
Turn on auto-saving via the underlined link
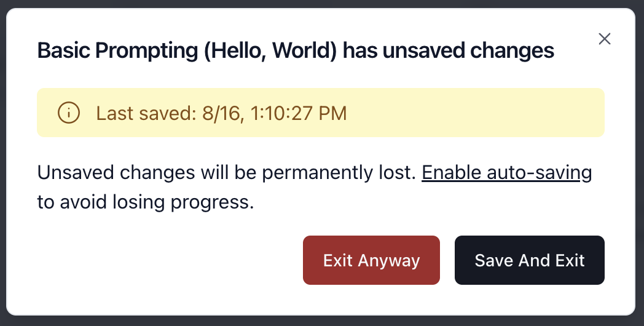pos(506,173)
